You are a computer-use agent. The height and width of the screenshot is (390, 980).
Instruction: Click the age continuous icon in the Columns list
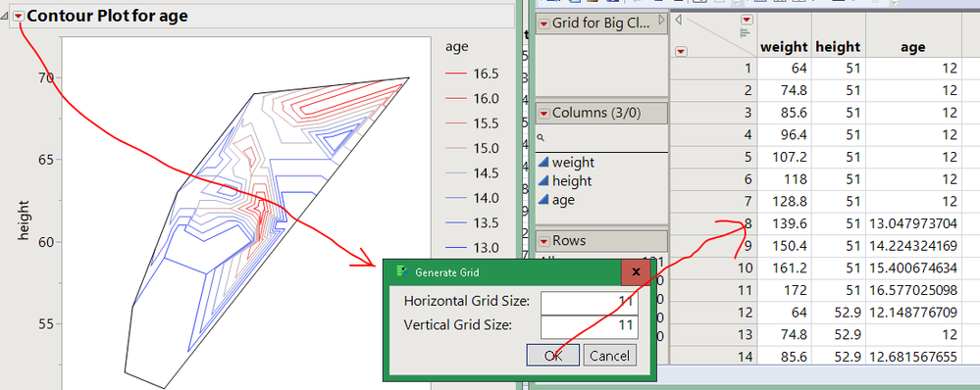pyautogui.click(x=543, y=200)
